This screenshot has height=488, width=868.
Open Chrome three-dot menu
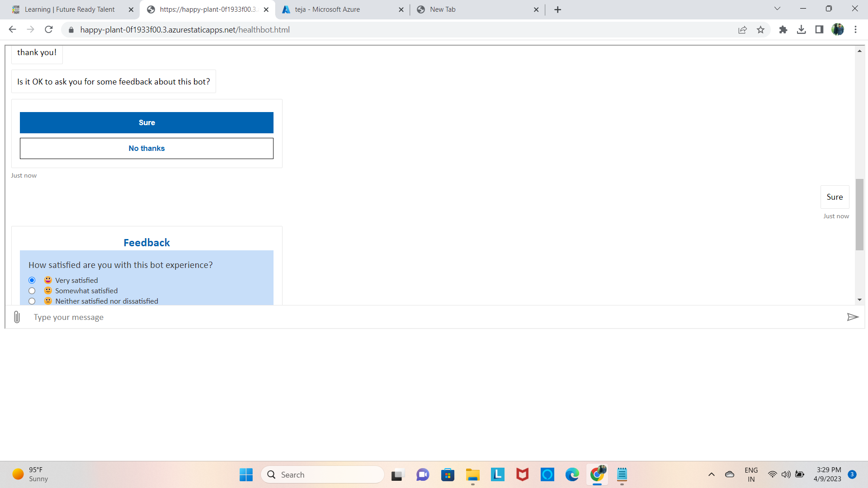[x=855, y=30]
